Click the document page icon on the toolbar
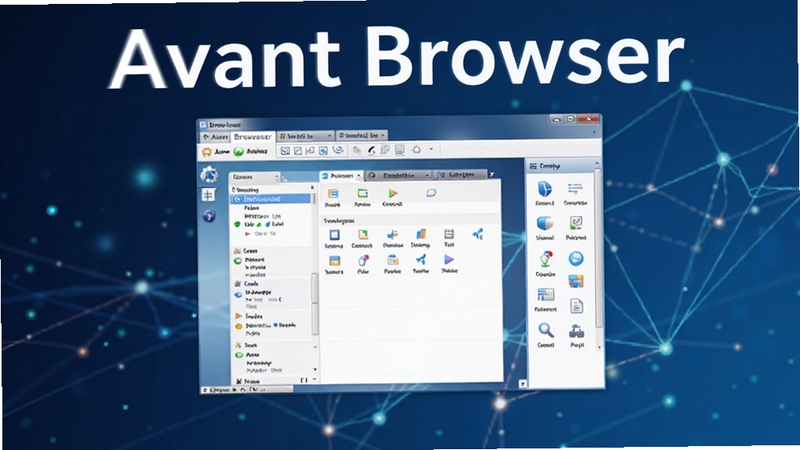 coord(400,149)
